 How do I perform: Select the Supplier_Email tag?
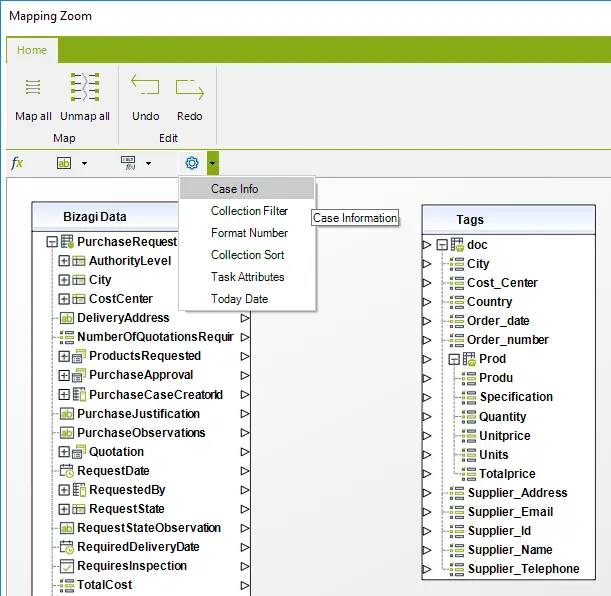[x=510, y=512]
